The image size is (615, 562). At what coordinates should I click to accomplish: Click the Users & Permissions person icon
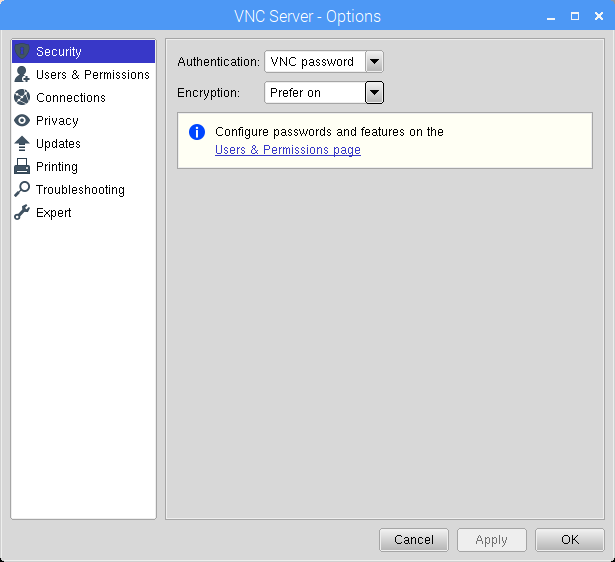click(x=22, y=74)
